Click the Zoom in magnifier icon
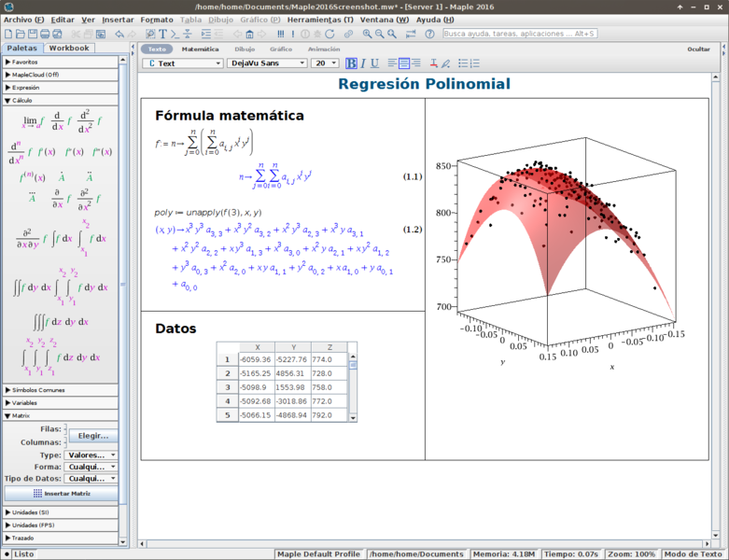The image size is (729, 560). point(367,34)
